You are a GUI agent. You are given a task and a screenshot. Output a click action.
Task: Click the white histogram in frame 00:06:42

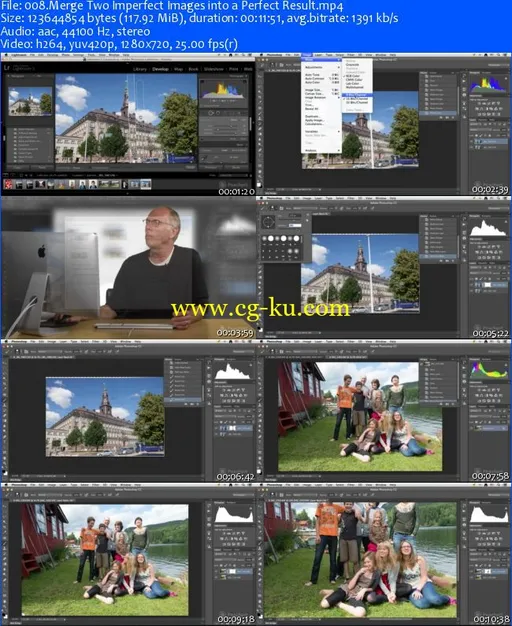234,371
